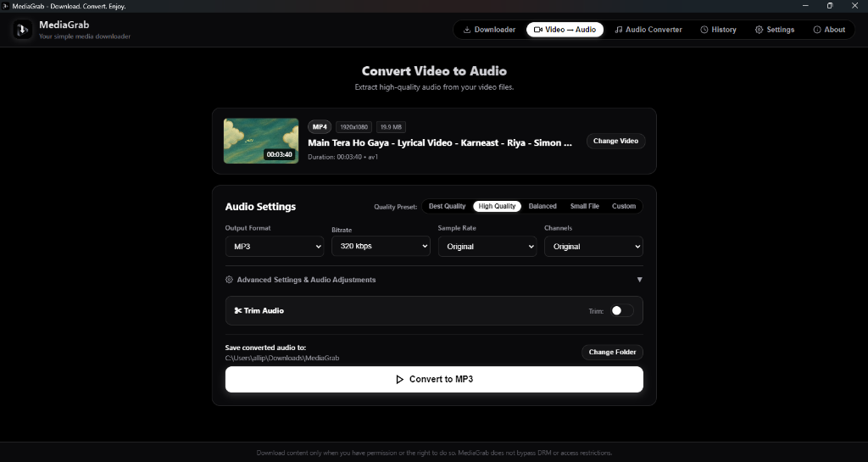Screen dimensions: 868x462
Task: Click the Main Tera Ho Gaya video title
Action: click(x=440, y=142)
